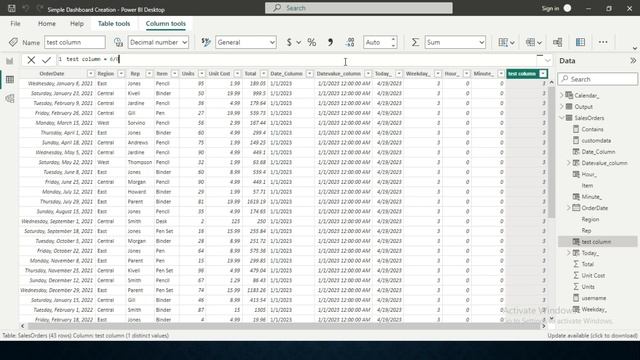Expand the Output table

click(x=562, y=107)
